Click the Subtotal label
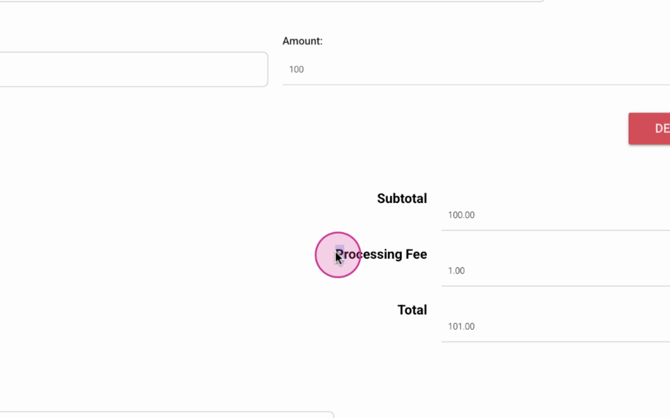 pos(401,199)
